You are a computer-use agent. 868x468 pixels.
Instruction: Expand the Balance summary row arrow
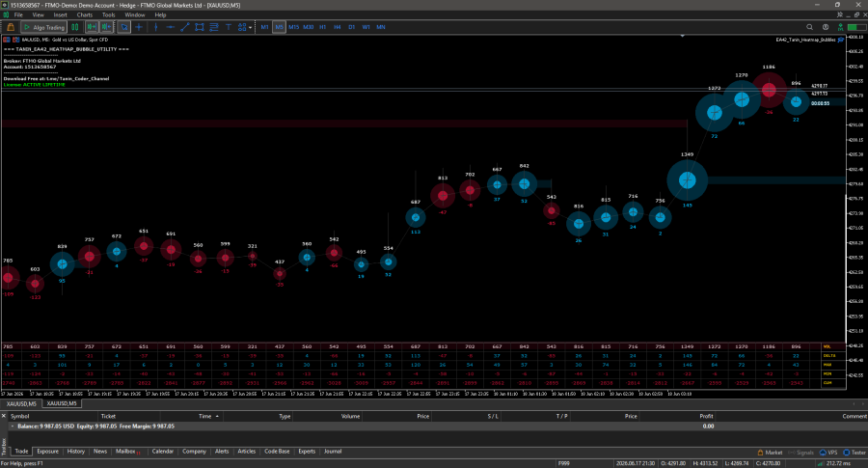pyautogui.click(x=13, y=427)
